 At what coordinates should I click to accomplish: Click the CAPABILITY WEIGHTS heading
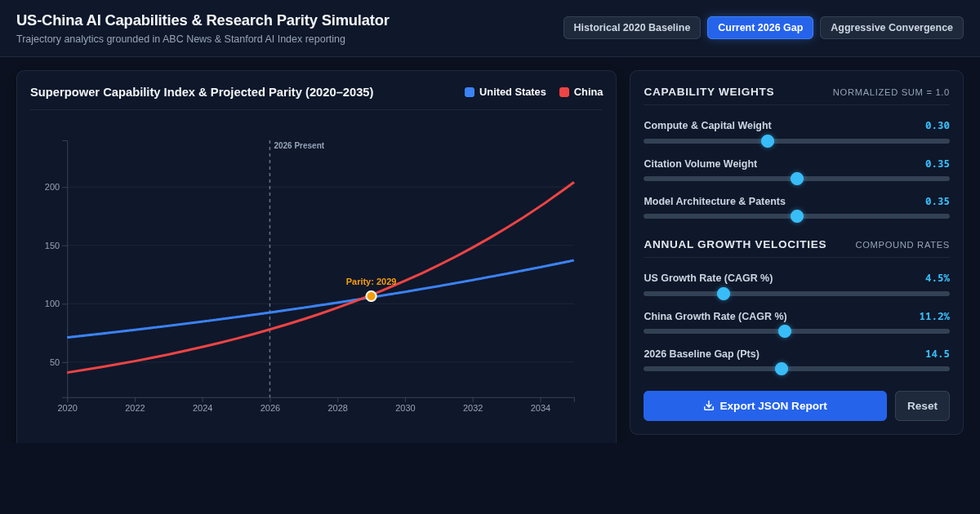709,92
